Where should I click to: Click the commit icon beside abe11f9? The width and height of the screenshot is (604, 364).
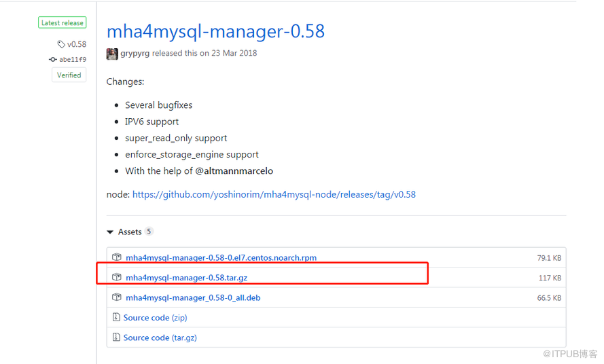[53, 59]
